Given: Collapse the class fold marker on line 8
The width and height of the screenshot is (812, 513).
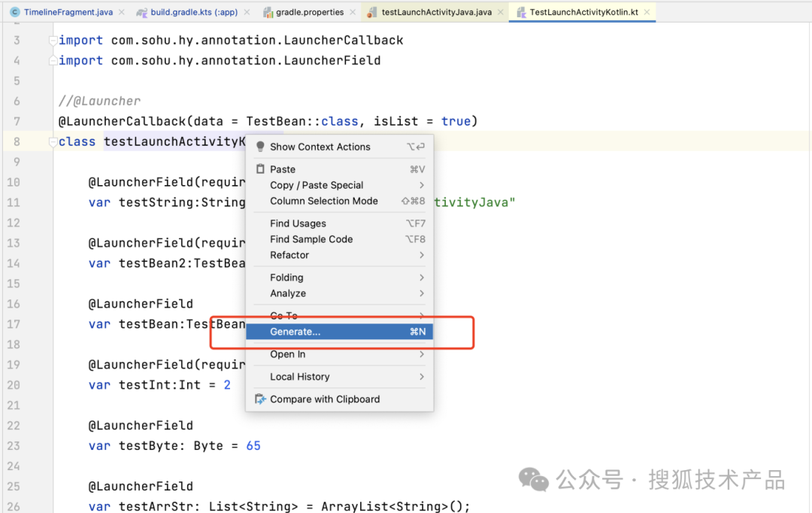Looking at the screenshot, I should tap(53, 141).
